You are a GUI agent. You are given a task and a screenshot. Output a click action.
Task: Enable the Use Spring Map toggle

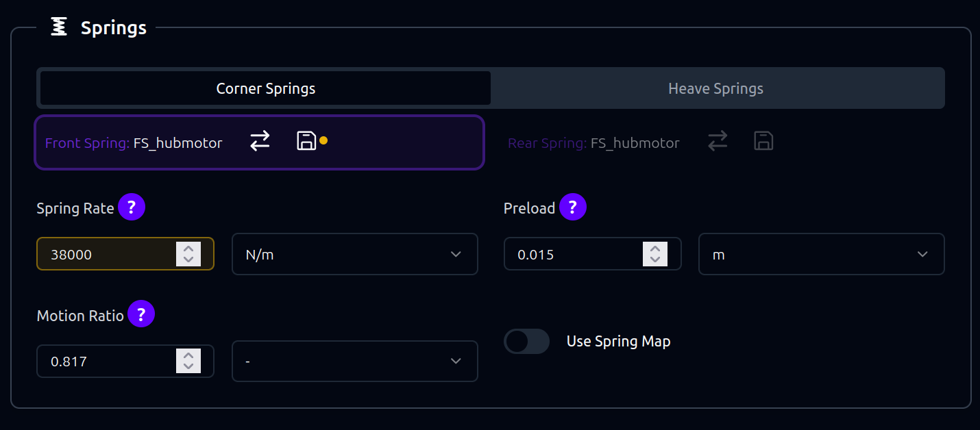(x=526, y=341)
